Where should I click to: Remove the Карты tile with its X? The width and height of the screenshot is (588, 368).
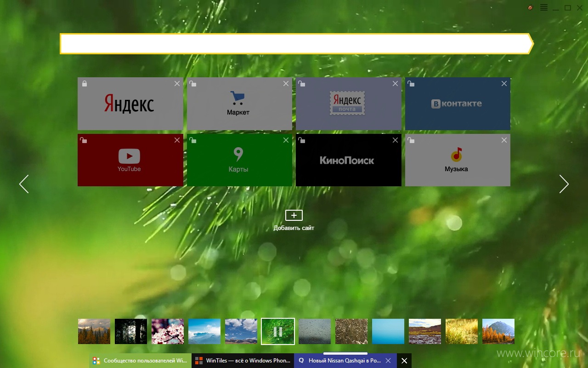pyautogui.click(x=286, y=140)
